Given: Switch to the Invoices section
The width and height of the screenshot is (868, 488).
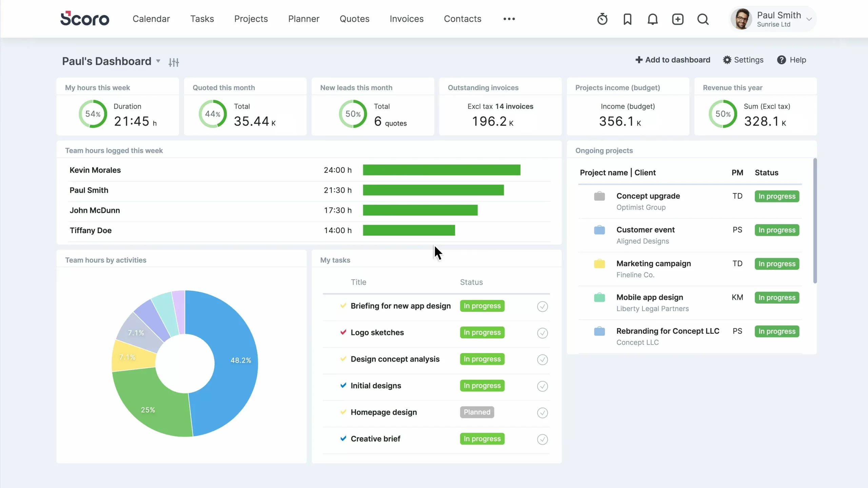Looking at the screenshot, I should (406, 19).
